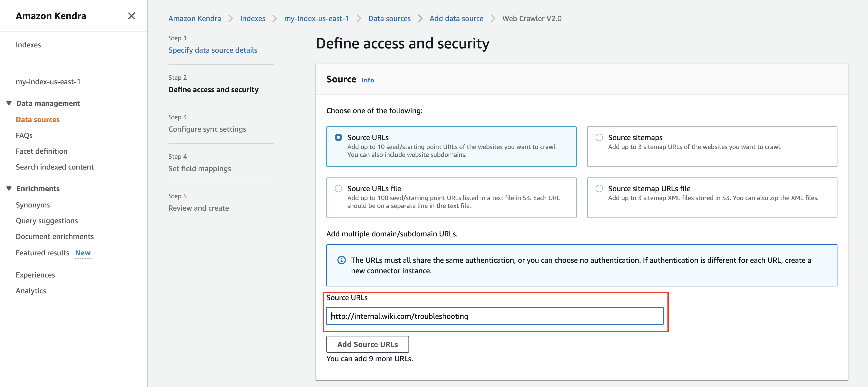Open my-index-us-east-1 breadcrumb link
Viewport: 868px width, 387px height.
tap(316, 18)
